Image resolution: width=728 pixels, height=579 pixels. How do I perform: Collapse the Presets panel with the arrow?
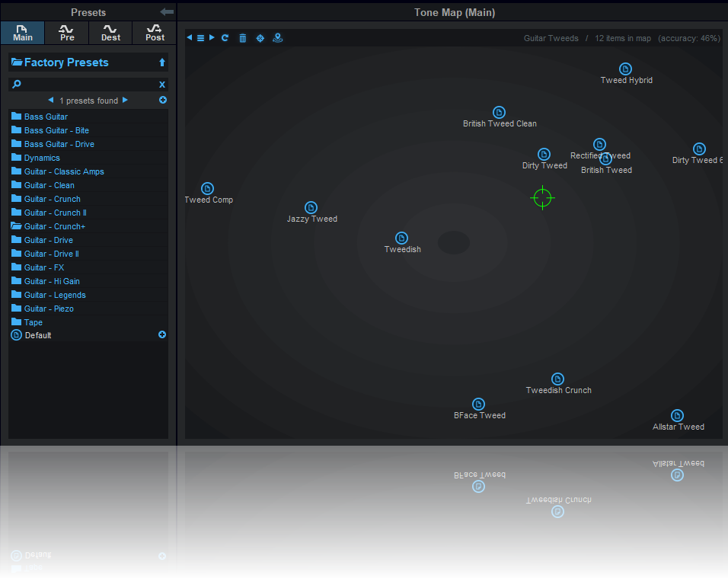pos(167,11)
